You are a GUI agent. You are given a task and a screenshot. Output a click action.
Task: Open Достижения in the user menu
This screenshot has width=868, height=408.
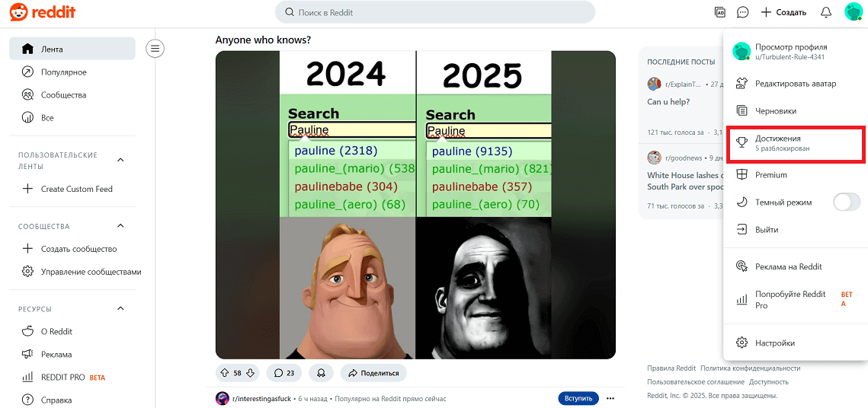coord(795,143)
